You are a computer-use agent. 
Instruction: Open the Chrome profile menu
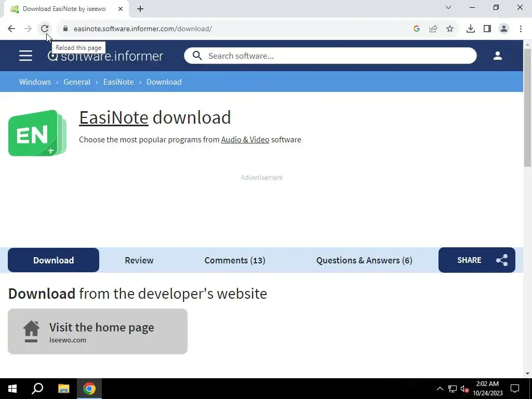click(x=504, y=29)
